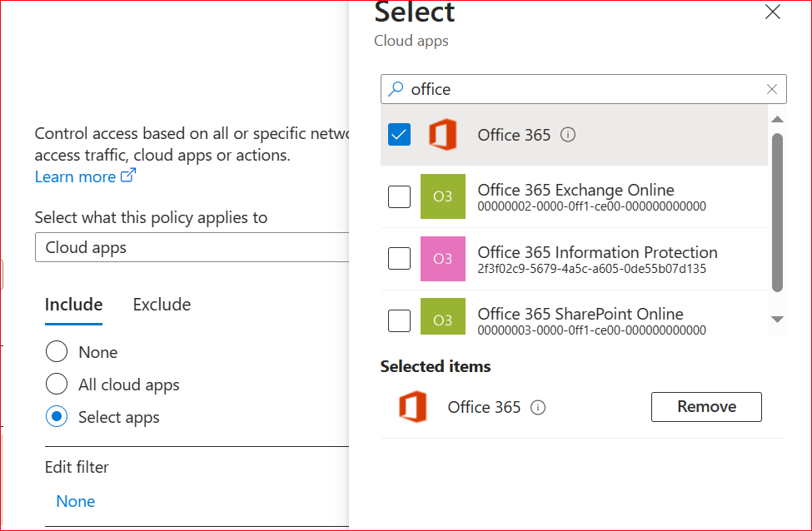Open the Cloud apps policy dropdown
Screen dimensions: 812x531
click(x=192, y=247)
